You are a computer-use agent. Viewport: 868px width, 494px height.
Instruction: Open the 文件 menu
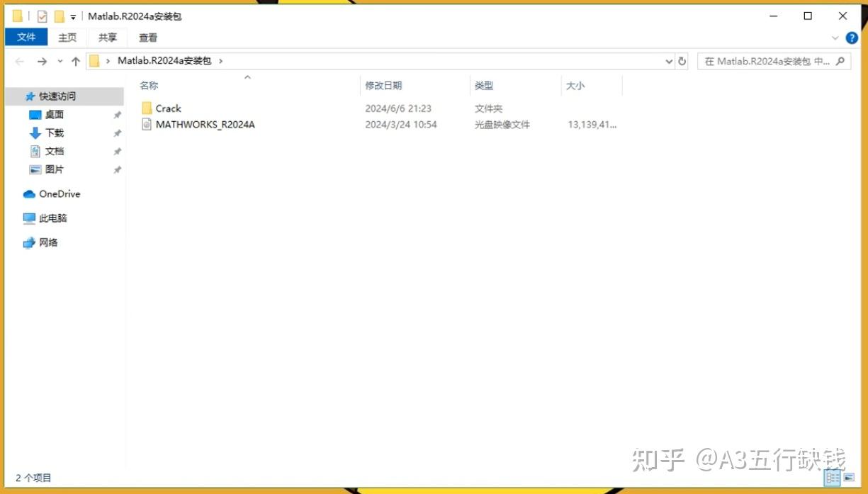click(x=26, y=38)
